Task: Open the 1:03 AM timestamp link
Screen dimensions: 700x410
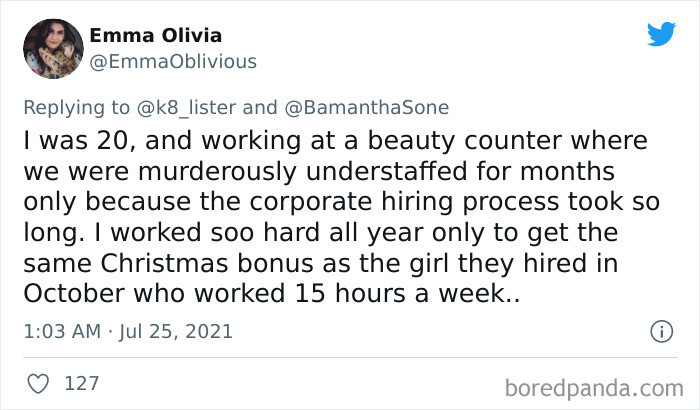Action: click(60, 330)
